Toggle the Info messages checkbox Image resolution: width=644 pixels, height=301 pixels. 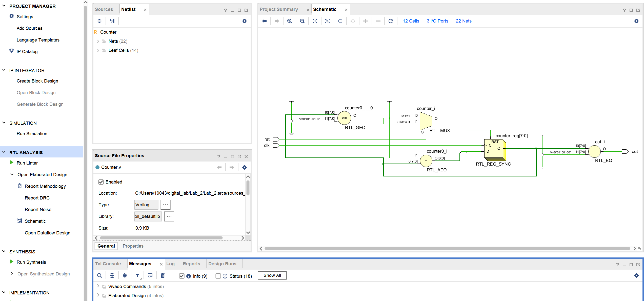[x=182, y=276]
